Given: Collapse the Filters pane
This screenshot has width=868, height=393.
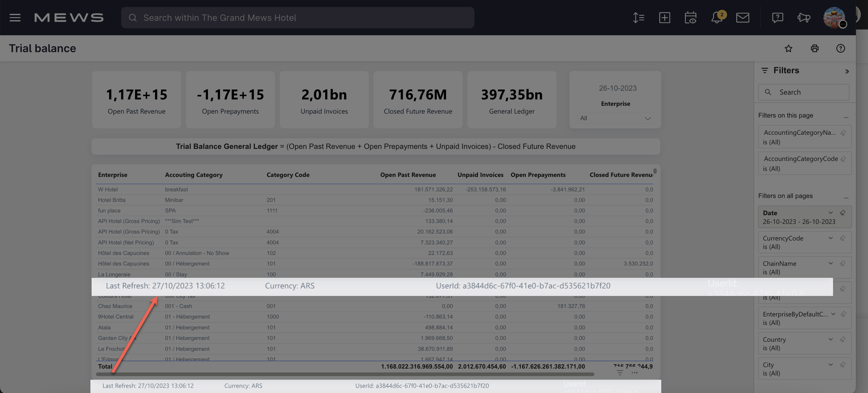Looking at the screenshot, I should (847, 71).
